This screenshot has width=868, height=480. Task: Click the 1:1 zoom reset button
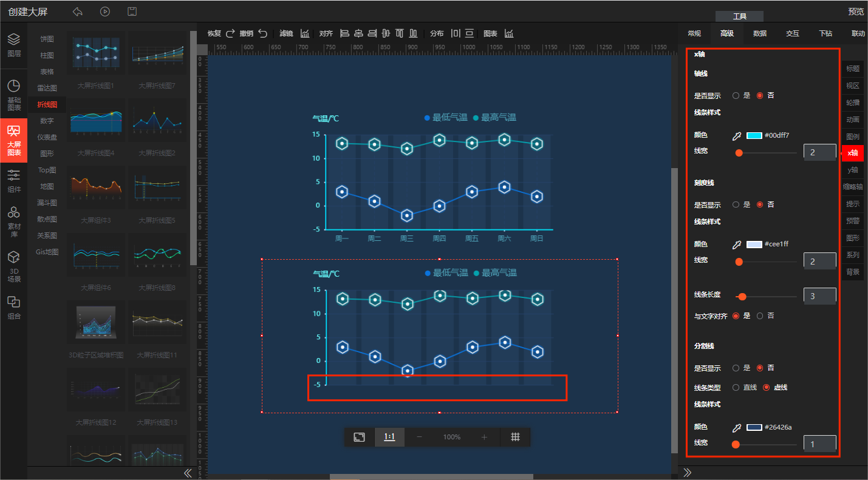[x=389, y=437]
